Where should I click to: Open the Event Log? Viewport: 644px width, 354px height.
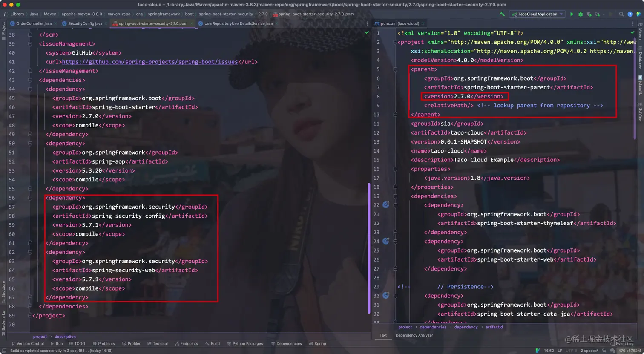[624, 344]
